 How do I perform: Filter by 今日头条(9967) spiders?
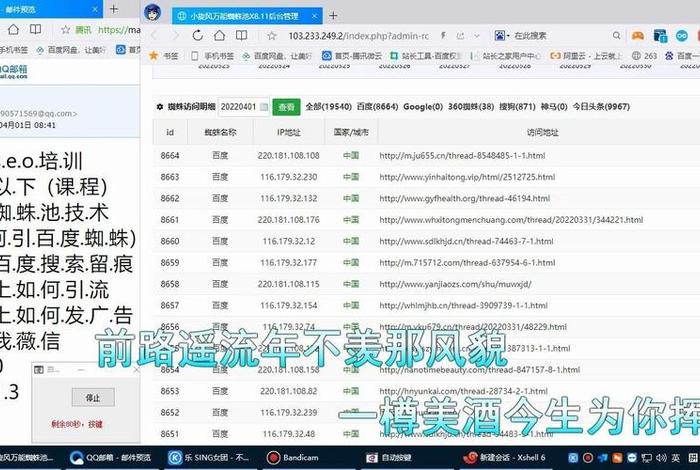tap(601, 107)
